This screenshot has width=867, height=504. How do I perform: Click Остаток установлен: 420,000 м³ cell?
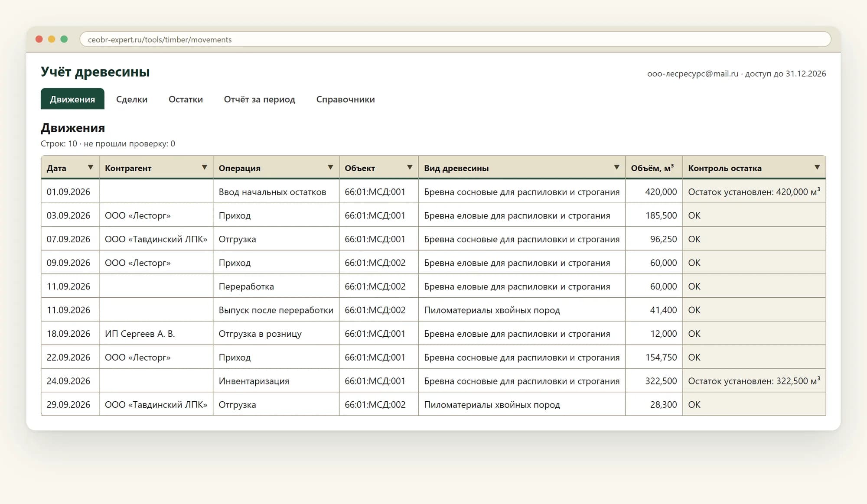754,192
